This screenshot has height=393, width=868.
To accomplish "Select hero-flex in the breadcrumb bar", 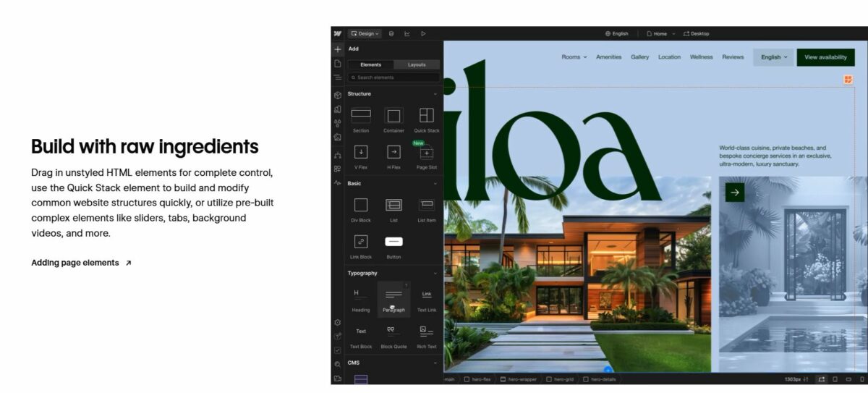I will pos(478,379).
